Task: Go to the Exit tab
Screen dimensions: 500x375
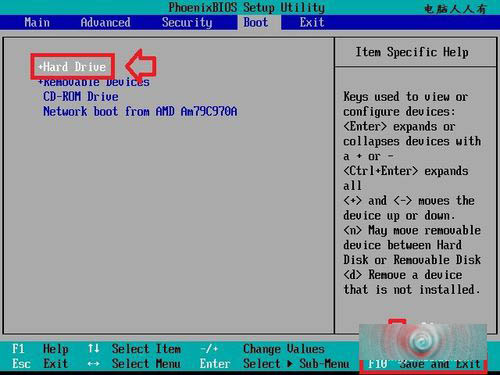Action: (x=312, y=23)
